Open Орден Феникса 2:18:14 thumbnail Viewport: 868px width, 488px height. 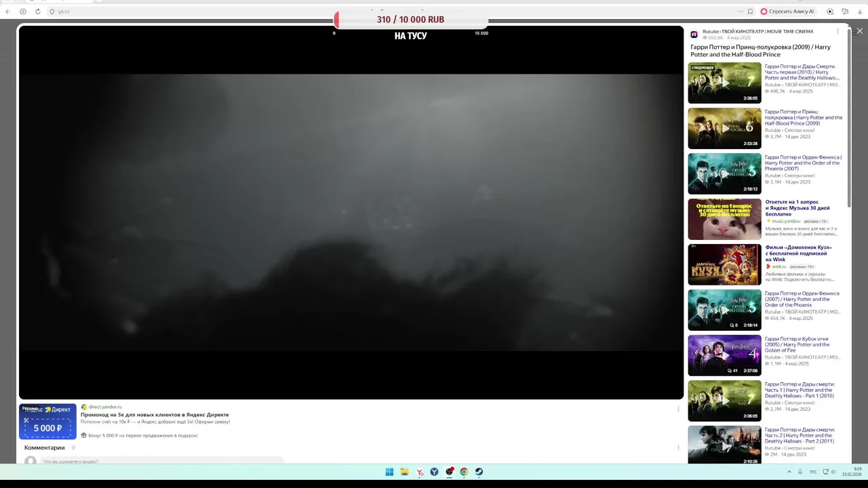pyautogui.click(x=724, y=310)
